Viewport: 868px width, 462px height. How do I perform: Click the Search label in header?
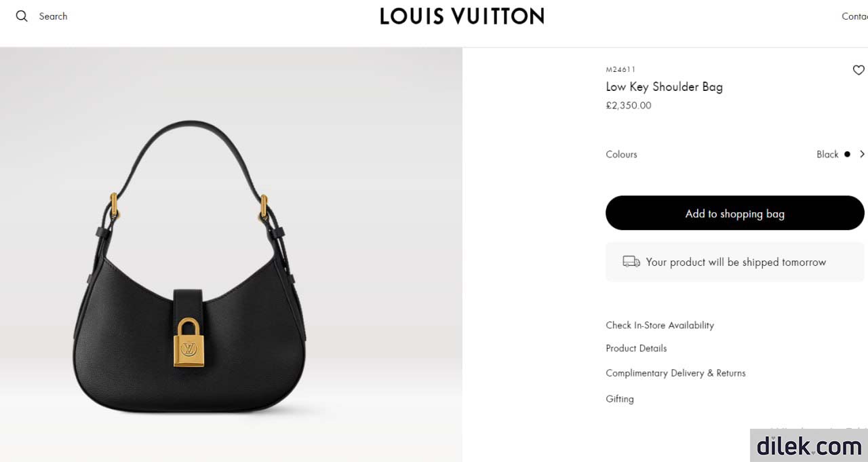[53, 16]
